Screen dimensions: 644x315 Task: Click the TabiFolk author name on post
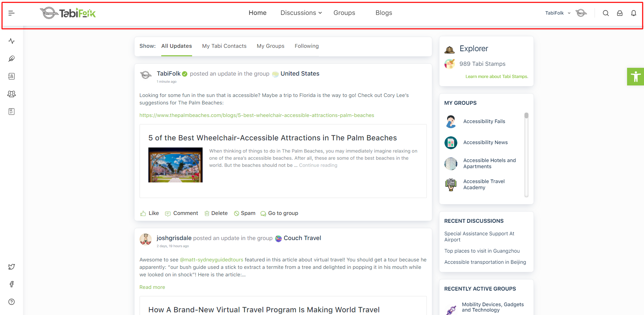(x=169, y=74)
